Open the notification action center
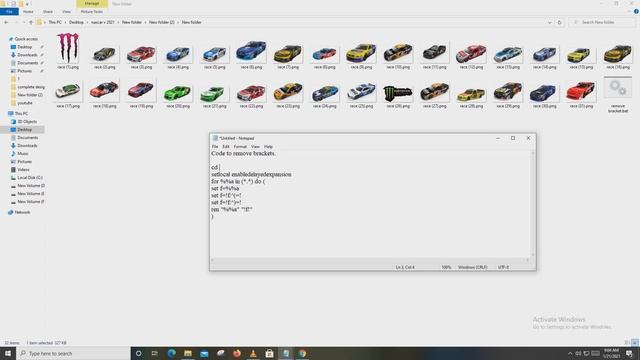This screenshot has width=640, height=360. (629, 353)
